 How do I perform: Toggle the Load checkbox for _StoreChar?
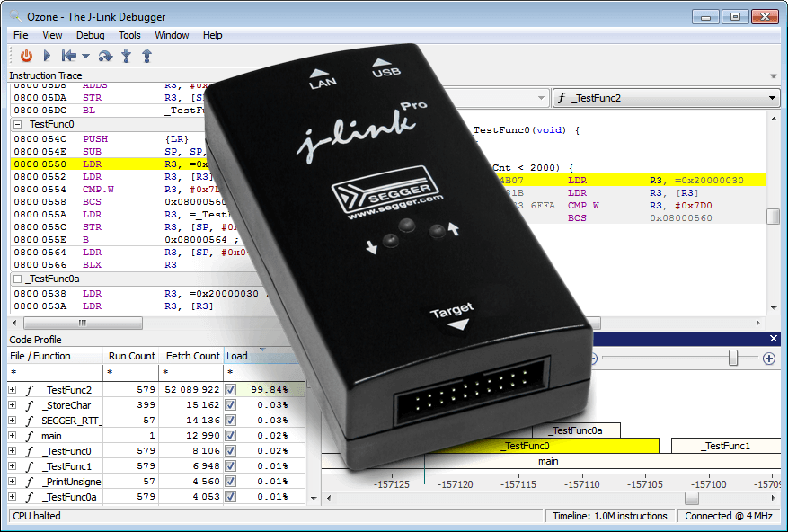[x=231, y=405]
